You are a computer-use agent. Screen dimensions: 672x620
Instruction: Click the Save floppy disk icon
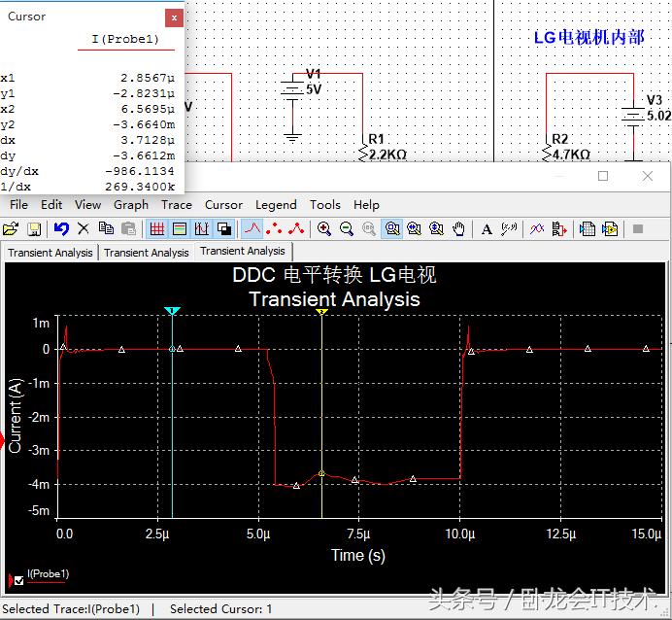(34, 229)
